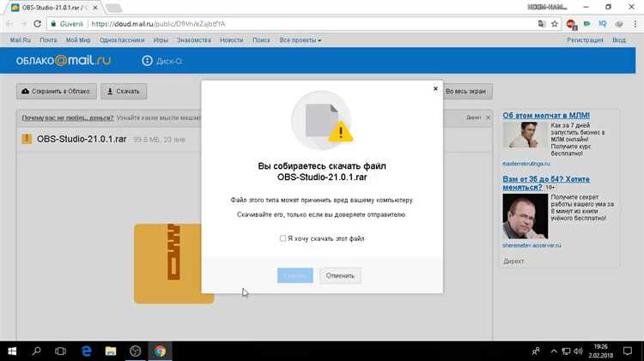
Task: Click the small archive icon beside filename
Action: pyautogui.click(x=27, y=139)
